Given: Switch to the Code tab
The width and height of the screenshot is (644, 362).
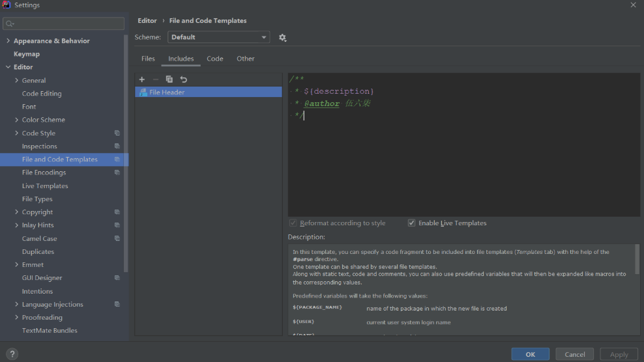Looking at the screenshot, I should click(x=215, y=59).
